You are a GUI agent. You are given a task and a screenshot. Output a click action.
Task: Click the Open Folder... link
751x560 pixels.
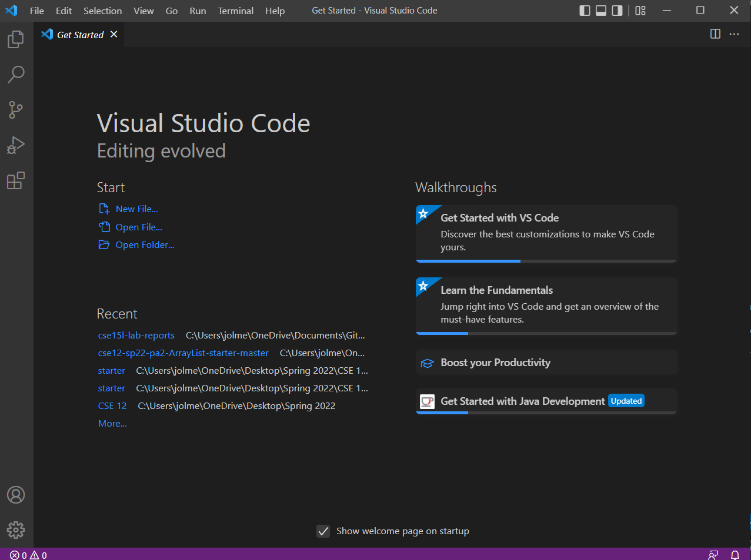145,245
